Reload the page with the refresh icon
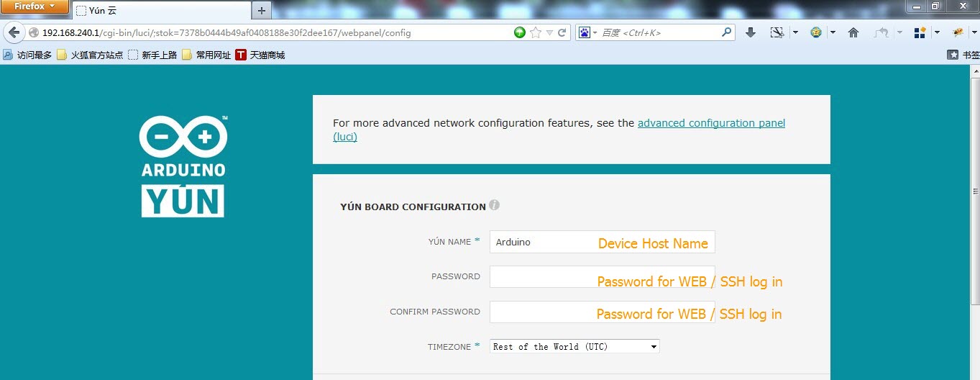980x380 pixels. point(562,32)
